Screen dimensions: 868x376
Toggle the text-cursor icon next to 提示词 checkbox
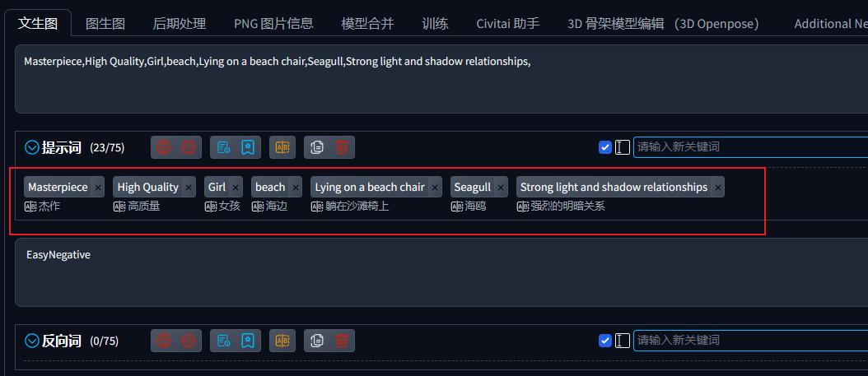623,147
